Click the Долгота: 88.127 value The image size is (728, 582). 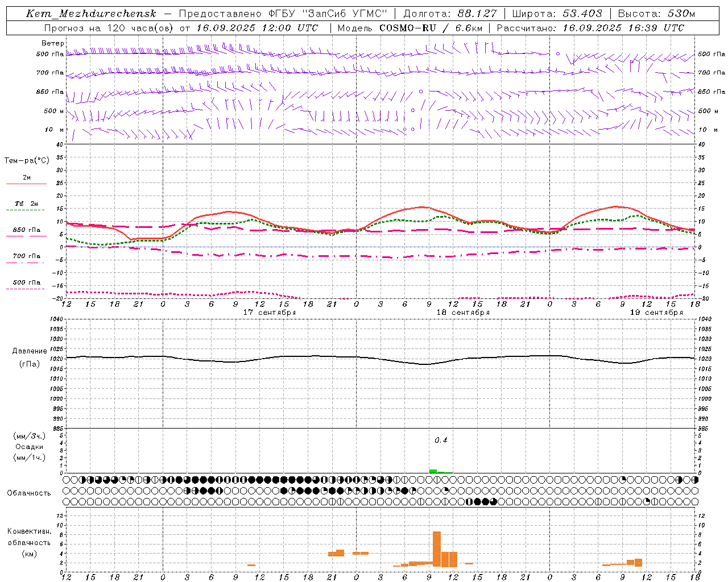pyautogui.click(x=450, y=14)
